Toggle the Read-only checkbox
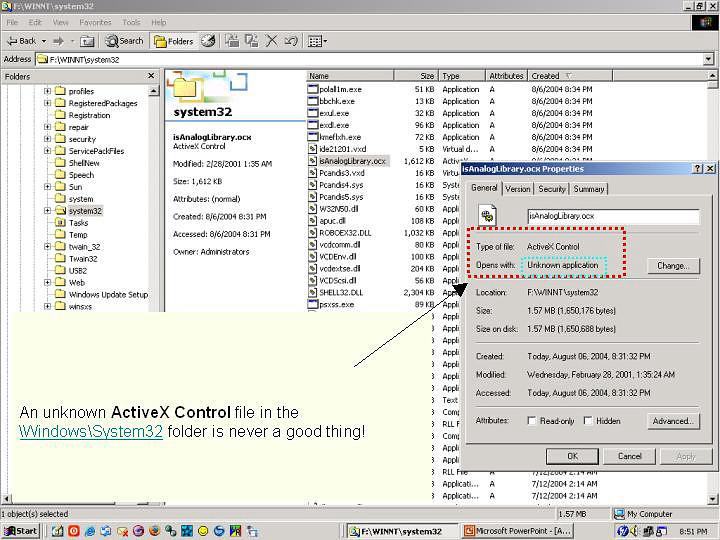The width and height of the screenshot is (720, 540). pyautogui.click(x=532, y=421)
